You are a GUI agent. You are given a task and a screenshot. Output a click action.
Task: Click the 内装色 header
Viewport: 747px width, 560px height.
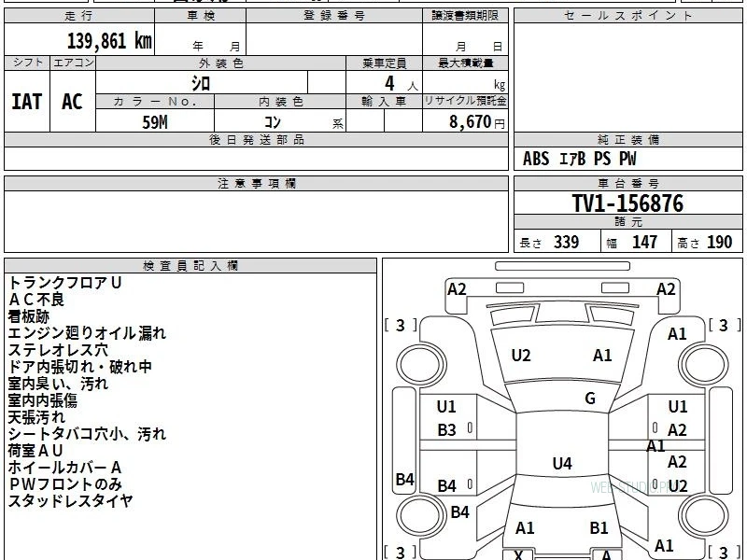pyautogui.click(x=280, y=102)
